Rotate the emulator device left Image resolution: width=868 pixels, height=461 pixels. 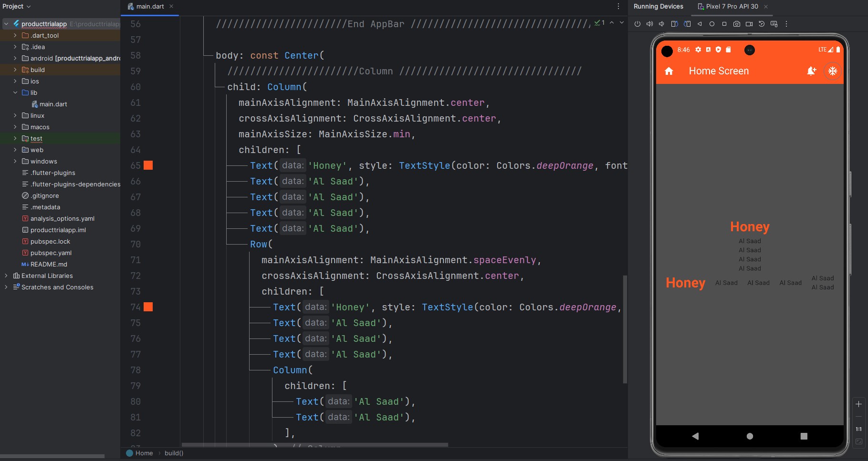pyautogui.click(x=674, y=24)
